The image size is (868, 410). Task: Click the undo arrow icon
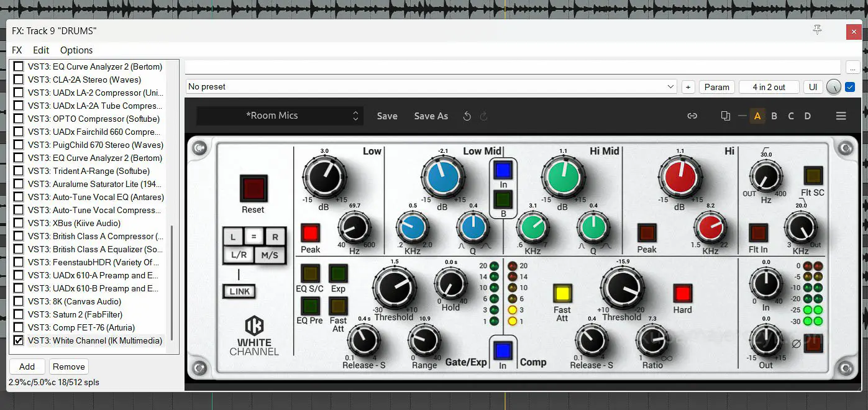click(x=467, y=116)
